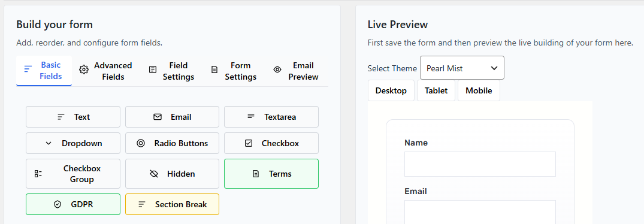Click the Text field lines icon

[x=61, y=117]
